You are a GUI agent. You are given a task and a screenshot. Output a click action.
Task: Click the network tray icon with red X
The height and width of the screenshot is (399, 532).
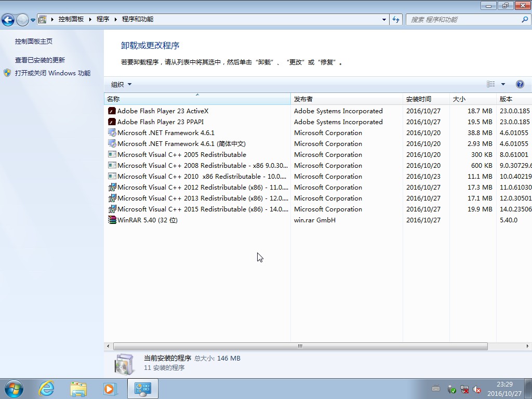point(464,389)
